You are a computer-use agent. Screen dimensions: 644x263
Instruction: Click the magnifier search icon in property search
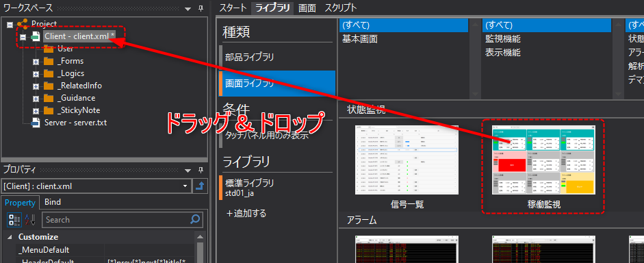coord(196,219)
